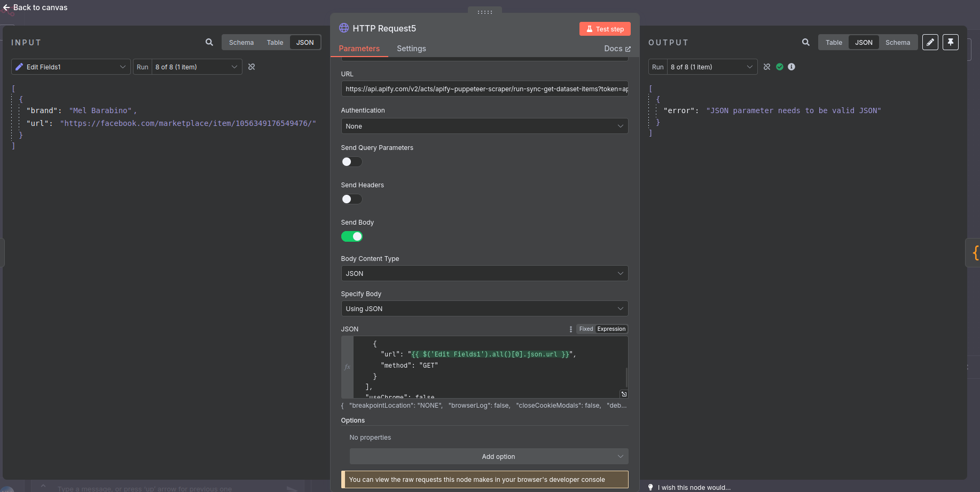Unlink the input run selector
The image size is (980, 492).
pyautogui.click(x=252, y=67)
